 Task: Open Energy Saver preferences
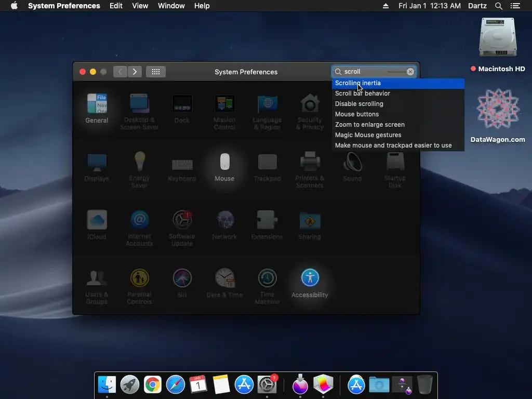tap(139, 170)
